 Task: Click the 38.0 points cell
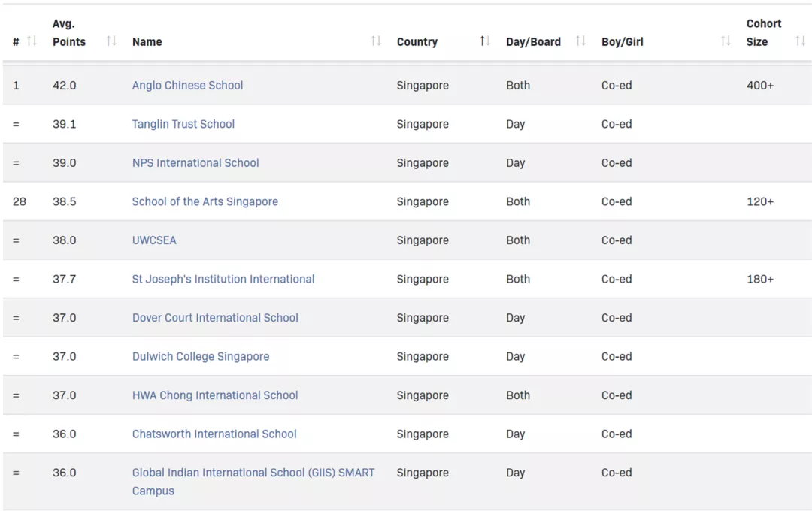(x=64, y=240)
